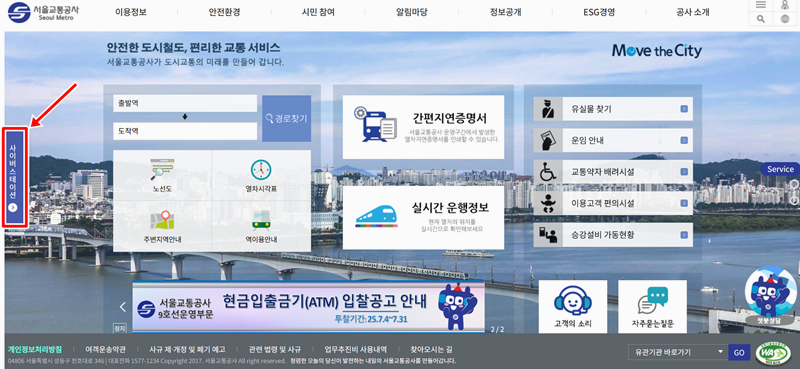Show previous banner with left arrow
The height and width of the screenshot is (369, 800).
tap(122, 307)
